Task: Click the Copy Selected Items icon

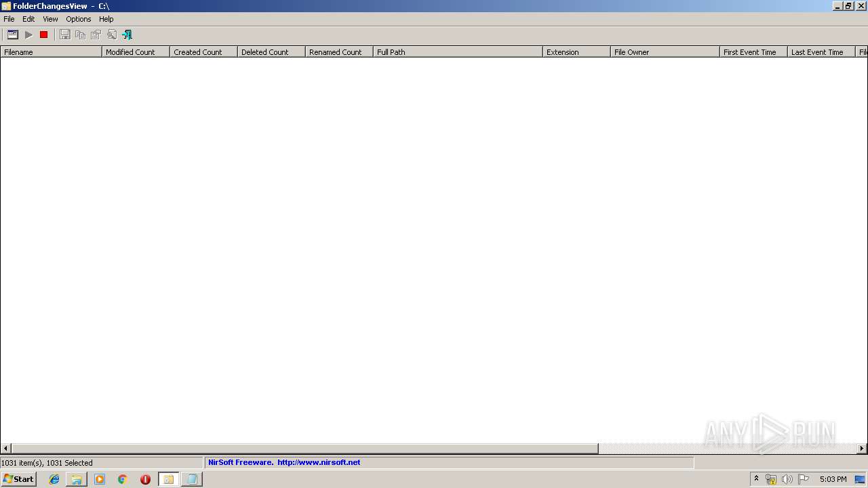Action: click(80, 35)
